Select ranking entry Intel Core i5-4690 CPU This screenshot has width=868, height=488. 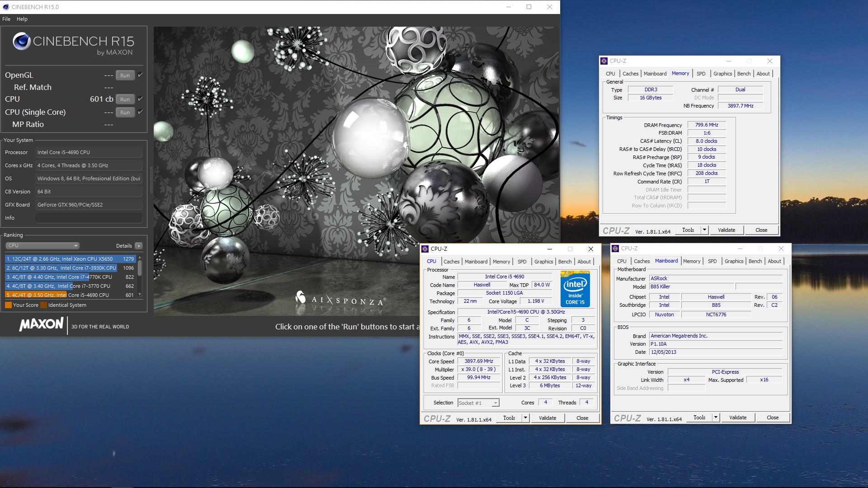point(71,295)
